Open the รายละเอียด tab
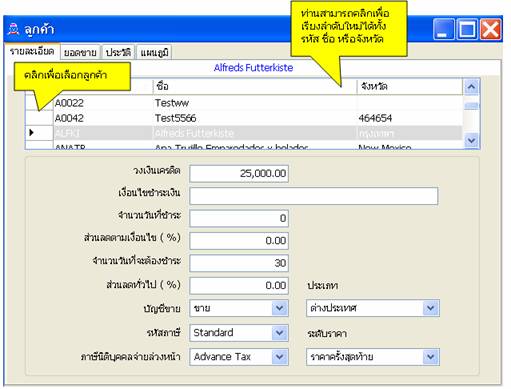The height and width of the screenshot is (389, 511). (x=32, y=52)
